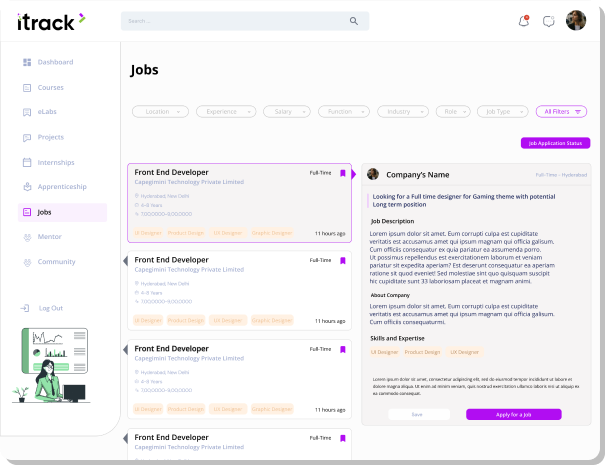Click the Log Out arrow icon
Viewport: 605px width, 465px height.
pos(25,308)
